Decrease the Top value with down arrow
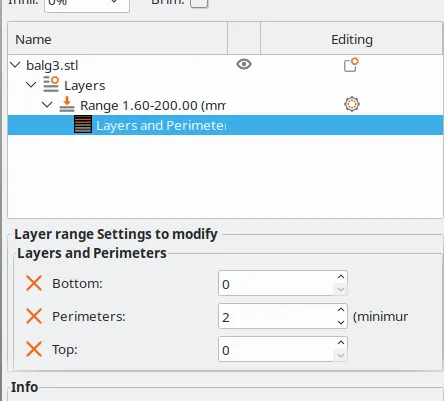Image resolution: width=446 pixels, height=401 pixels. point(341,355)
